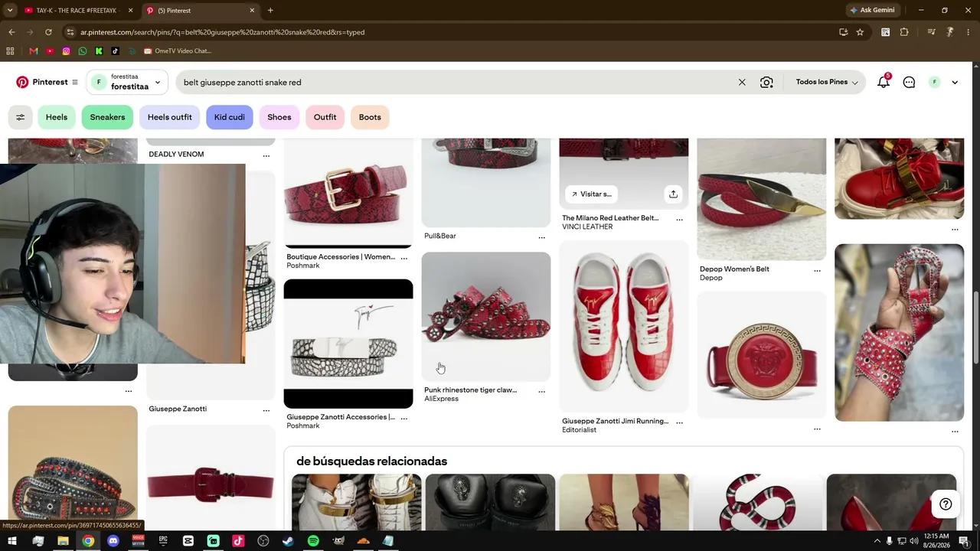
Task: Open the notifications bell
Action: click(884, 82)
